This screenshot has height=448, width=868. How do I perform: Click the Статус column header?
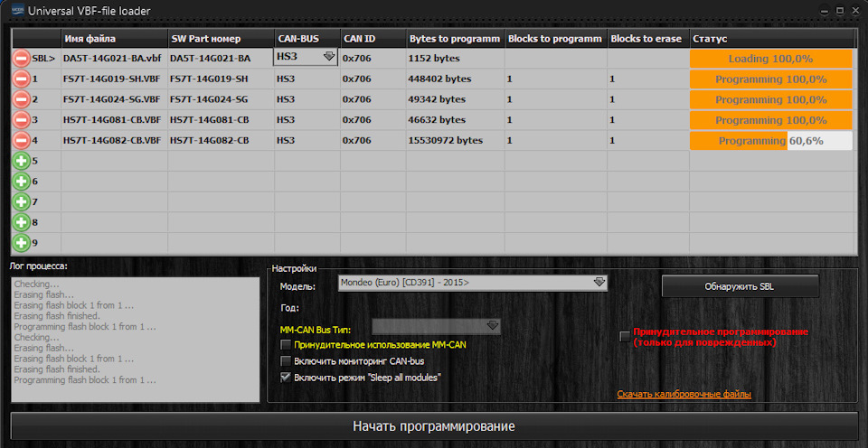tap(773, 39)
